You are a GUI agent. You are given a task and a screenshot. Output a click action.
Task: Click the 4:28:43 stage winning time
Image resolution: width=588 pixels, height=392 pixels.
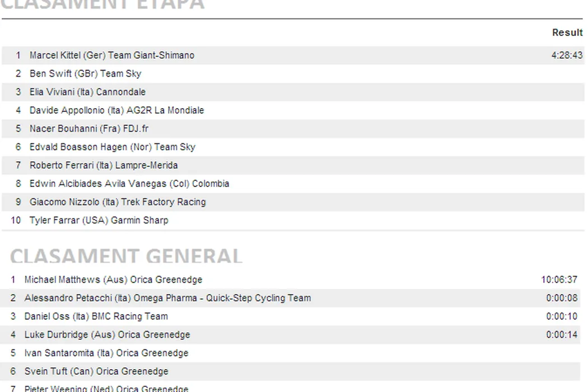[567, 55]
